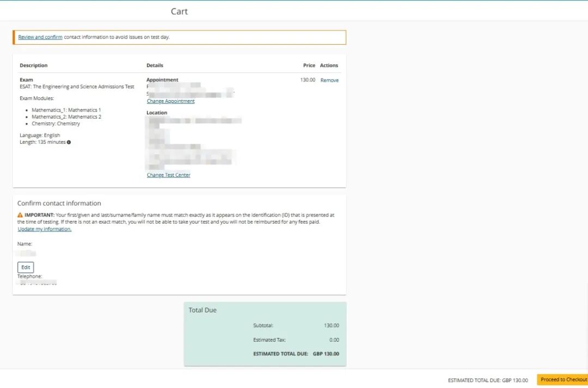588x388 pixels.
Task: Open the Review and confirm link
Action: pyautogui.click(x=40, y=37)
